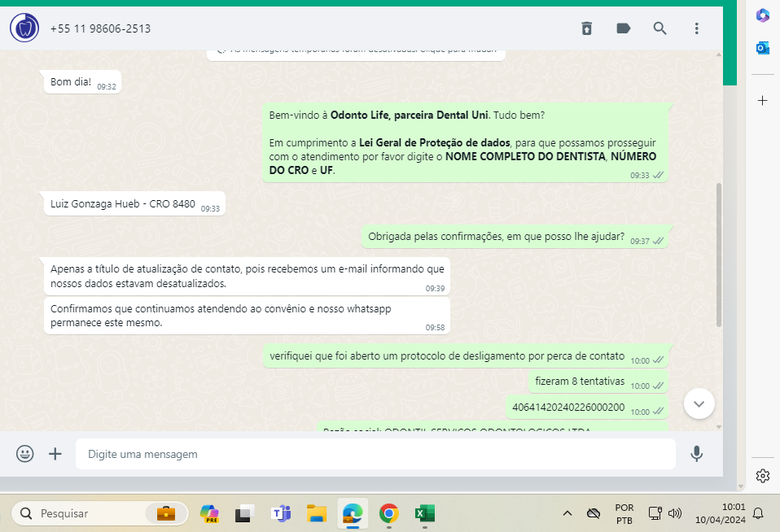
Task: Click the temporary messages notice banner
Action: pyautogui.click(x=356, y=55)
